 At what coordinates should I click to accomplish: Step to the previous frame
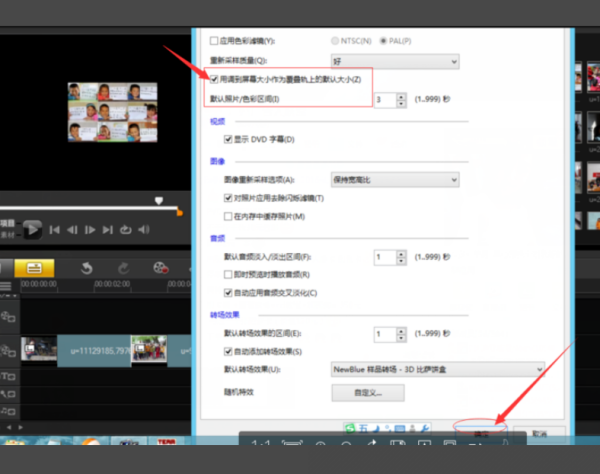coord(73,230)
